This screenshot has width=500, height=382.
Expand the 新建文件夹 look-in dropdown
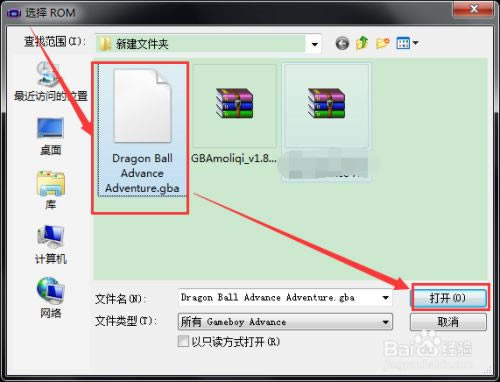coord(314,44)
